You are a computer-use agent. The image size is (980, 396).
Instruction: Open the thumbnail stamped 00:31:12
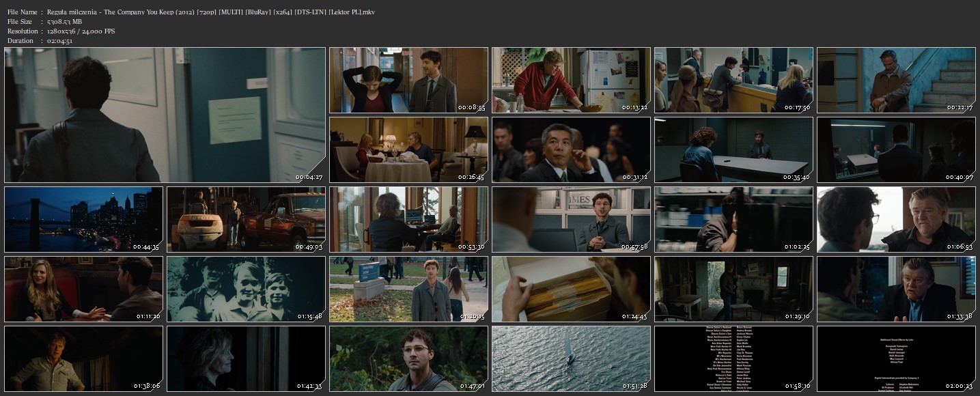[x=571, y=150]
